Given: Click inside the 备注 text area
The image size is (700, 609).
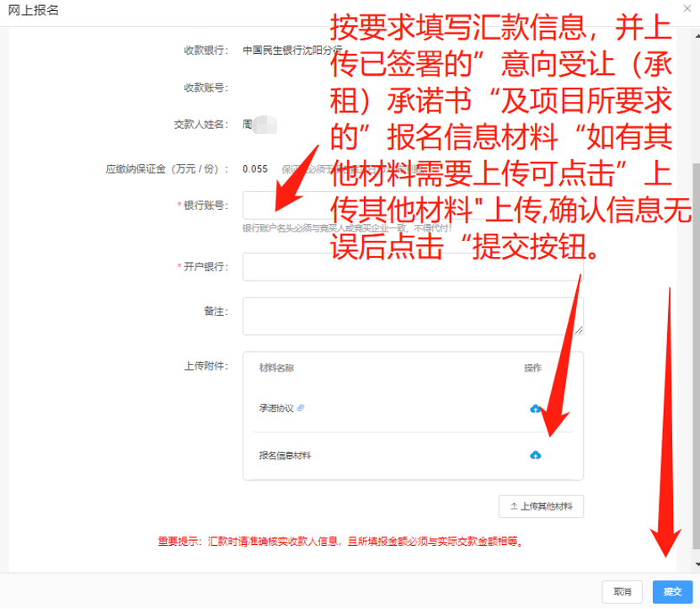Looking at the screenshot, I should click(x=413, y=316).
